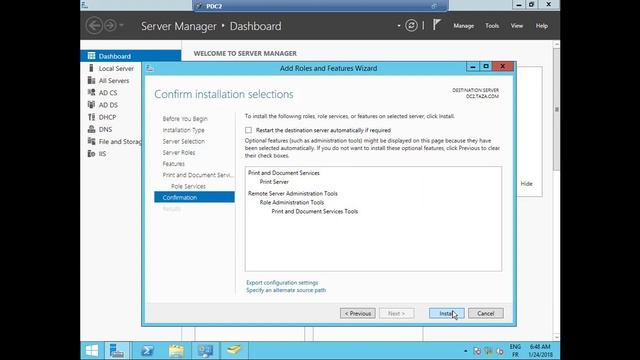Go to Server Roles step
This screenshot has height=360, width=640.
pos(179,153)
